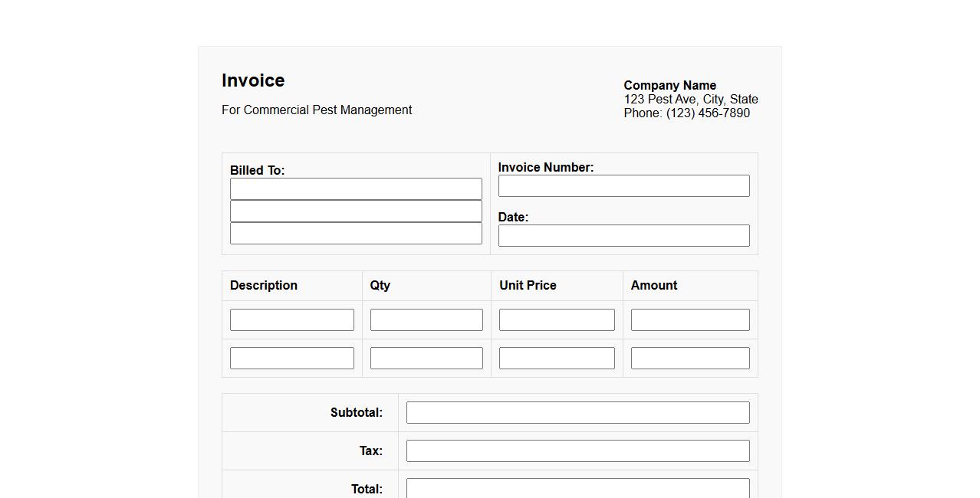Click the Tax input field
This screenshot has width=980, height=498.
[x=577, y=450]
